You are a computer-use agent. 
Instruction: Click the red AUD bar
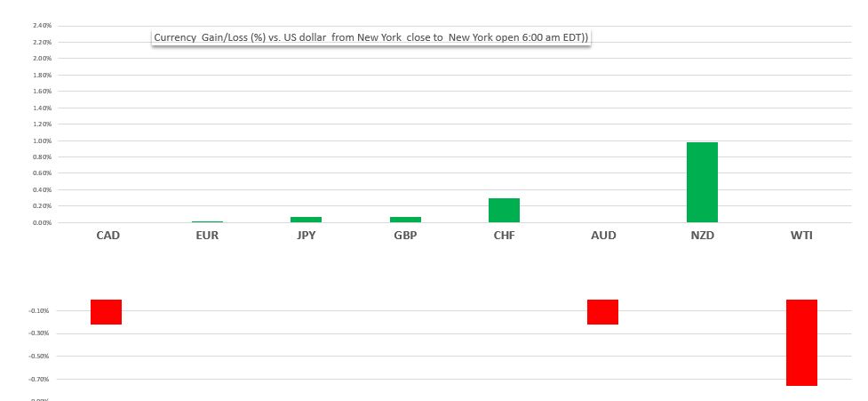[x=602, y=312]
